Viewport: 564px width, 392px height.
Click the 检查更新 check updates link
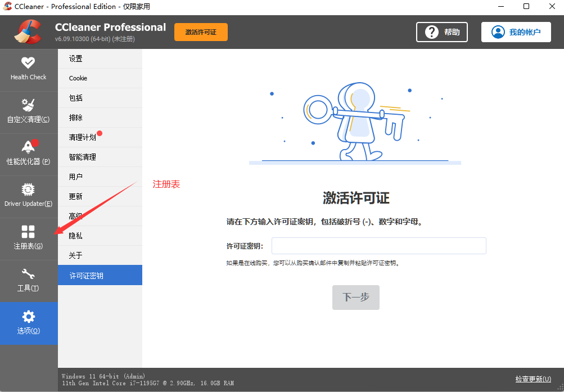coord(533,379)
